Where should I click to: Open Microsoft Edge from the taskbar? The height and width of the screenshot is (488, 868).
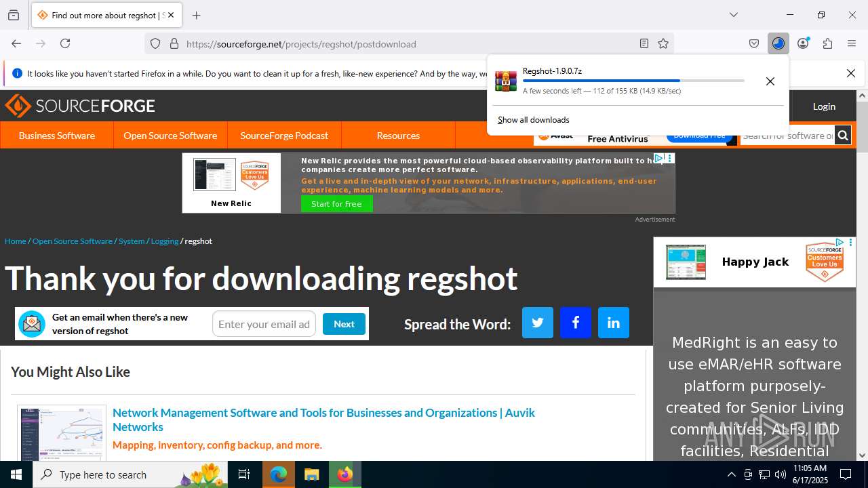point(279,474)
